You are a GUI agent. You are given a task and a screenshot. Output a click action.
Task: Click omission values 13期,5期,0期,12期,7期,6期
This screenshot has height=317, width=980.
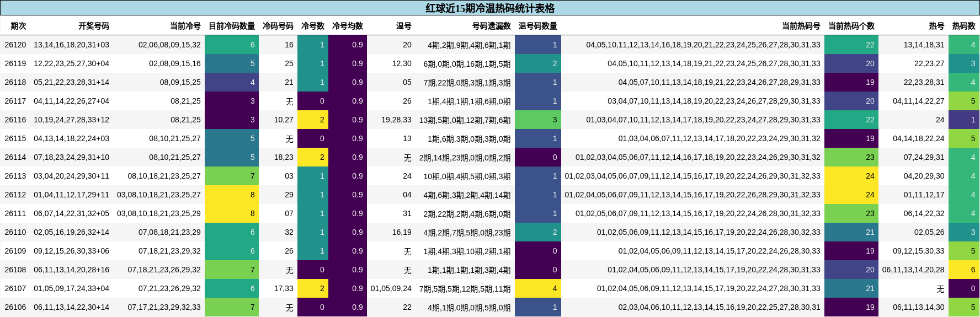(x=465, y=120)
